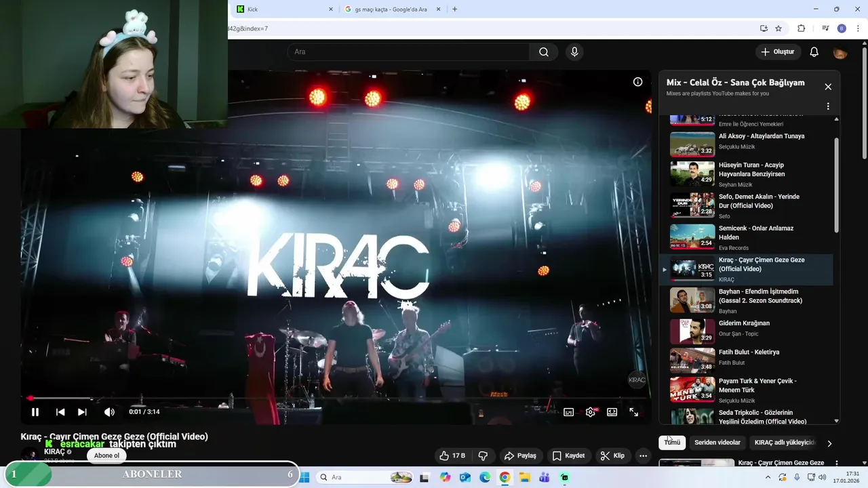Start voice search with the microphone icon

(x=575, y=52)
